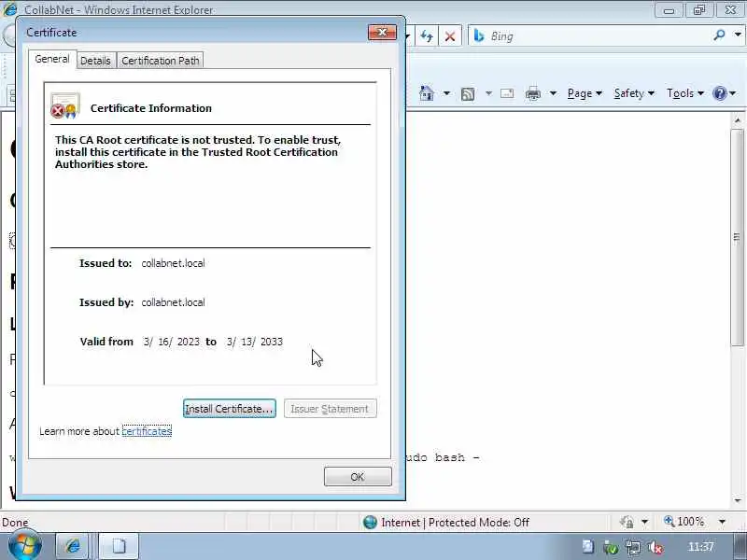Open the certificates help link
The width and height of the screenshot is (747, 560).
pyautogui.click(x=147, y=431)
